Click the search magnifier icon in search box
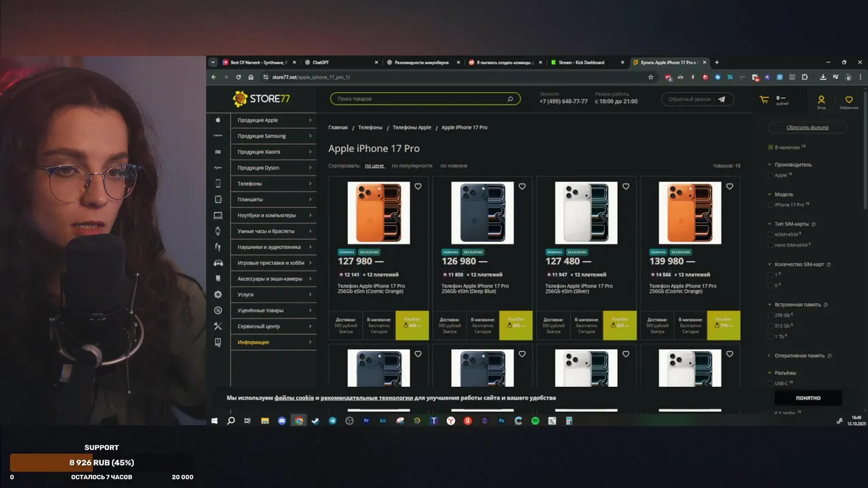The width and height of the screenshot is (868, 488). coord(510,99)
